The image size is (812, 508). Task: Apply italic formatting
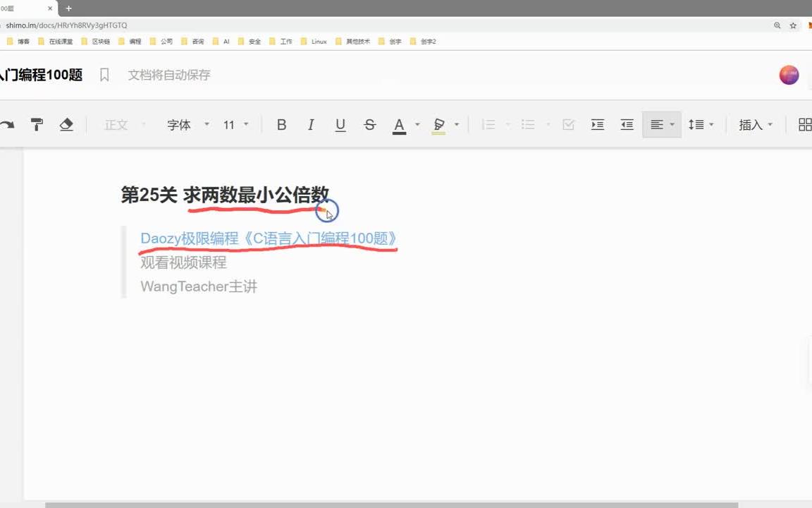310,125
